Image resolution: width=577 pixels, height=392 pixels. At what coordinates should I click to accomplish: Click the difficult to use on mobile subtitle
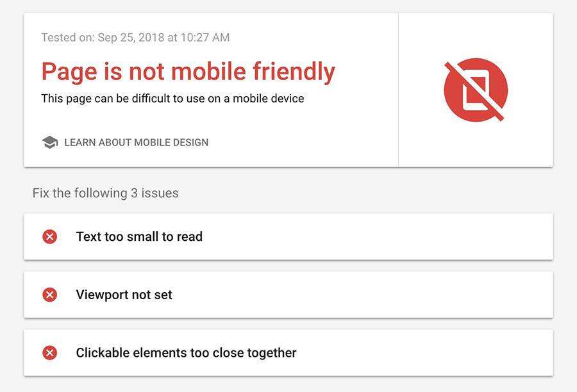pos(172,99)
